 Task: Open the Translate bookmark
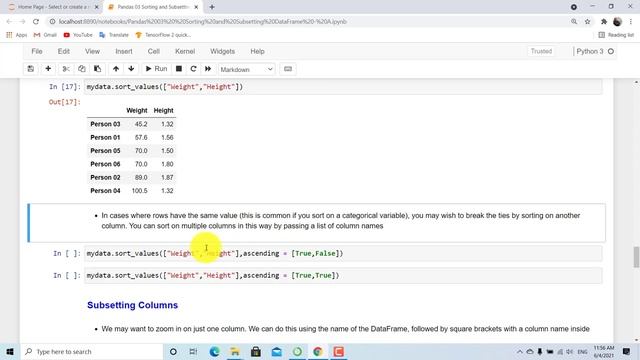click(x=114, y=35)
